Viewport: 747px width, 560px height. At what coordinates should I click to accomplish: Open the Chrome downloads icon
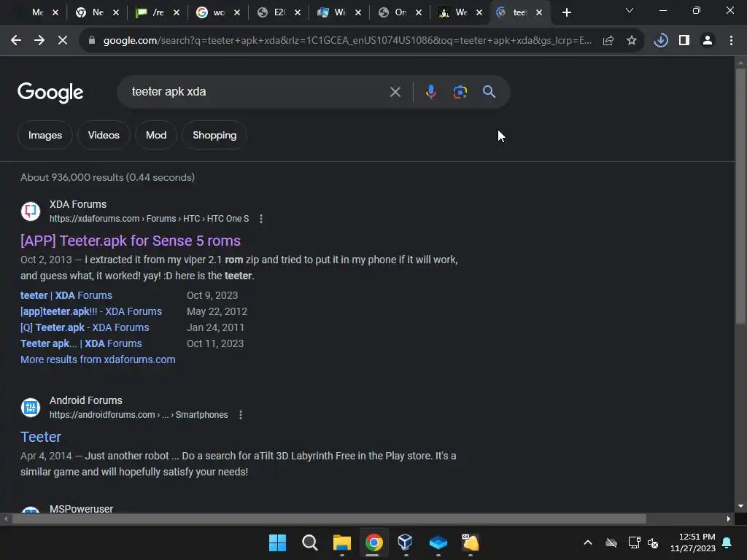coord(661,41)
